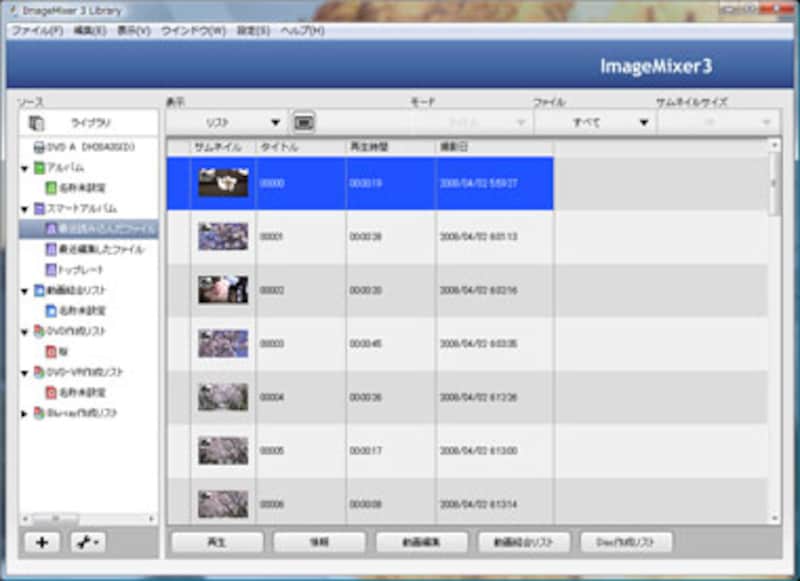Select the 最近編集したファイル smart album item
The height and width of the screenshot is (581, 800).
94,249
